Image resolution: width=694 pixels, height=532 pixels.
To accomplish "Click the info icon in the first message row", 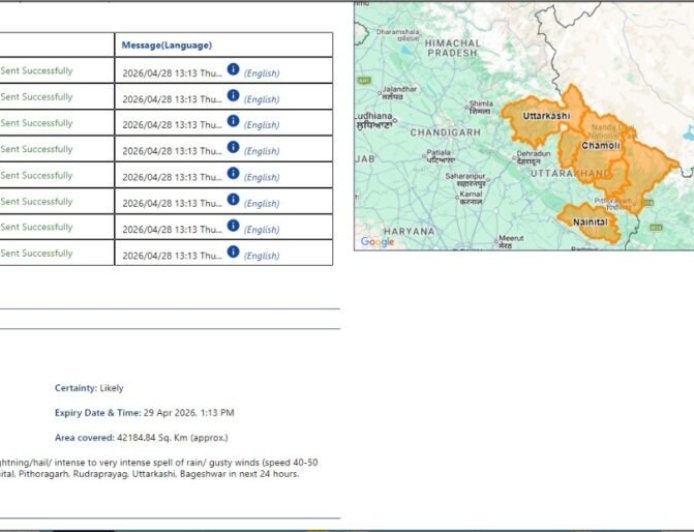I will 233,70.
